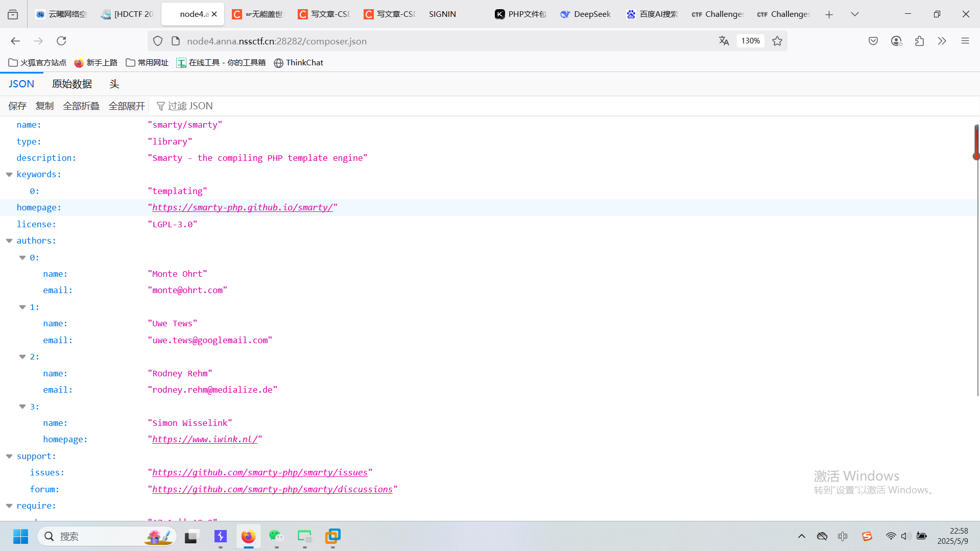Image resolution: width=980 pixels, height=551 pixels.
Task: Open the smarty issues GitHub link
Action: coord(260,473)
